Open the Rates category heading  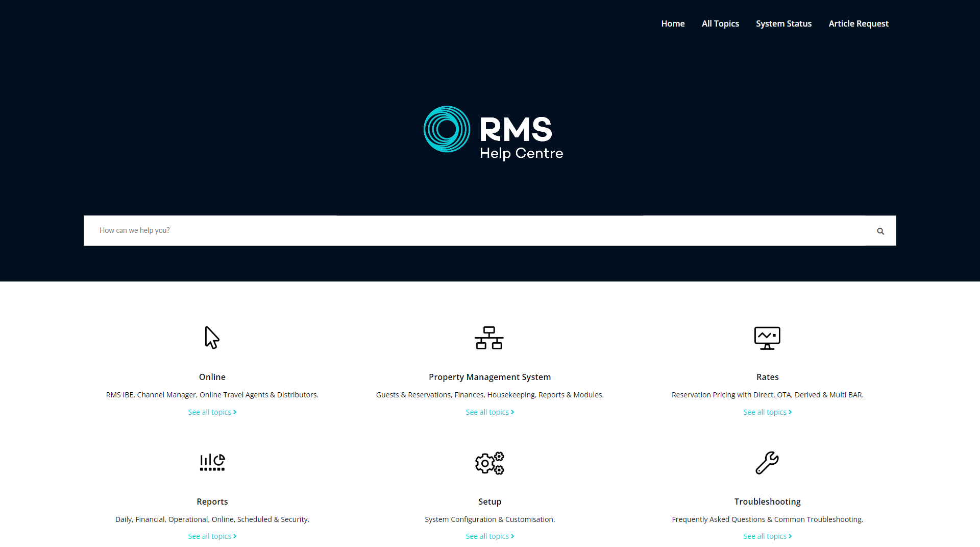[768, 377]
